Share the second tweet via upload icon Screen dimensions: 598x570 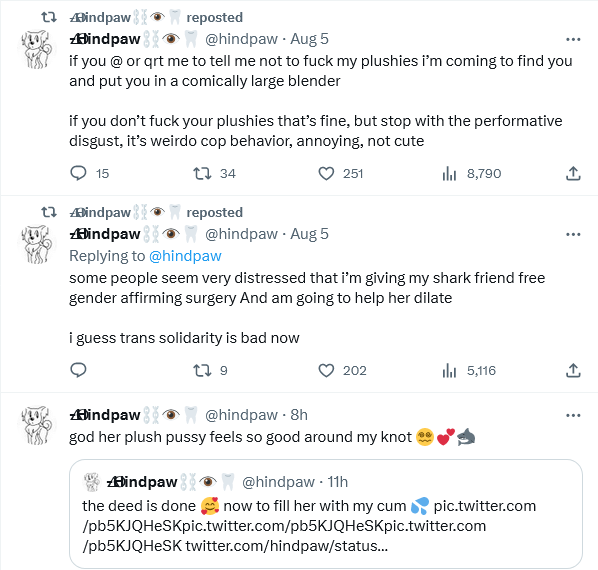pyautogui.click(x=573, y=370)
